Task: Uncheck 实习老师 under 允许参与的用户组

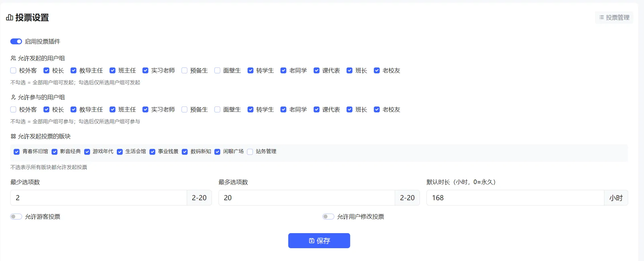Action: point(145,110)
